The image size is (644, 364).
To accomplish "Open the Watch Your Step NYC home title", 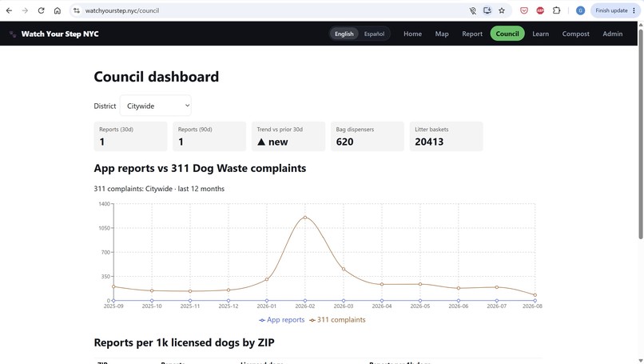I will click(60, 34).
